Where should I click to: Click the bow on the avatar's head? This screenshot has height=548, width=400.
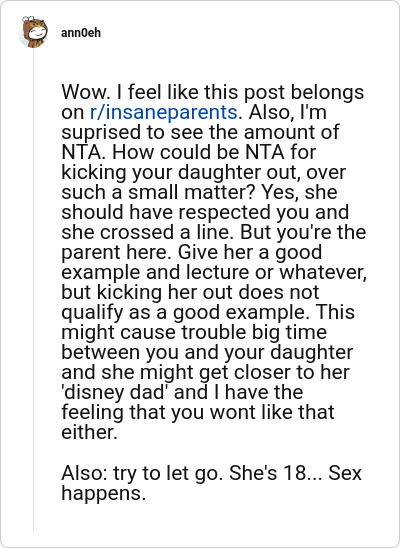28,19
